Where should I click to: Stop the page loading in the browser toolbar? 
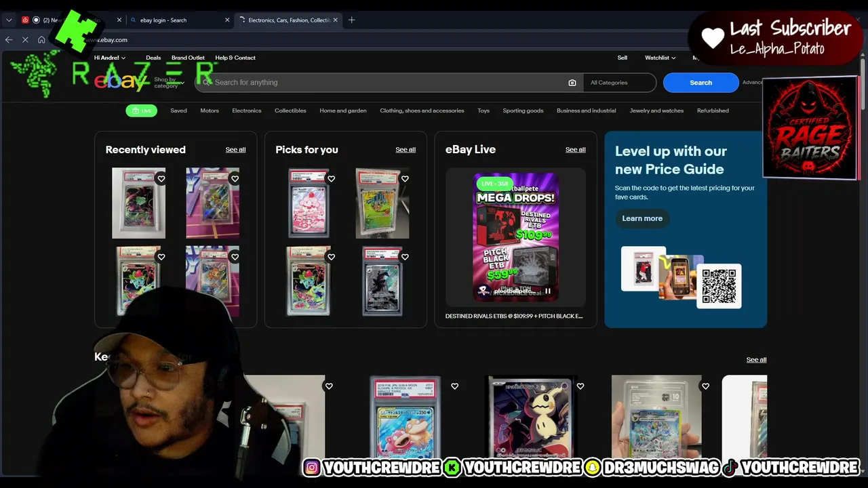click(25, 40)
